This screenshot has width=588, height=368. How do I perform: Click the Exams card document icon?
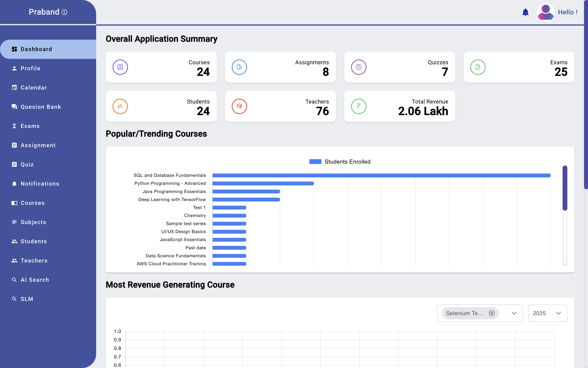[x=478, y=67]
